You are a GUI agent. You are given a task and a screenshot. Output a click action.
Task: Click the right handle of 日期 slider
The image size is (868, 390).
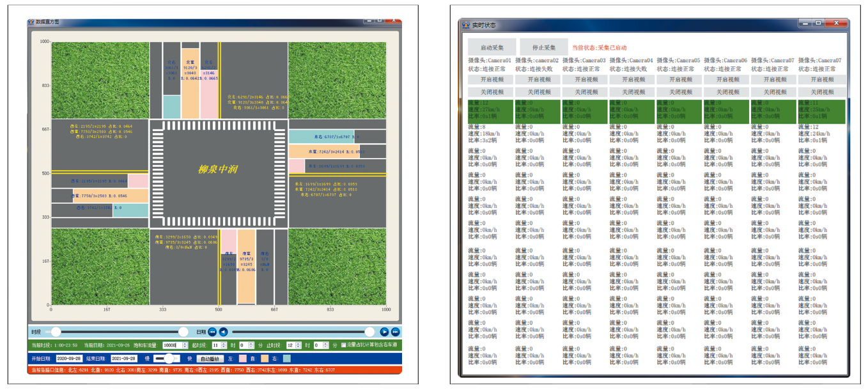(369, 332)
